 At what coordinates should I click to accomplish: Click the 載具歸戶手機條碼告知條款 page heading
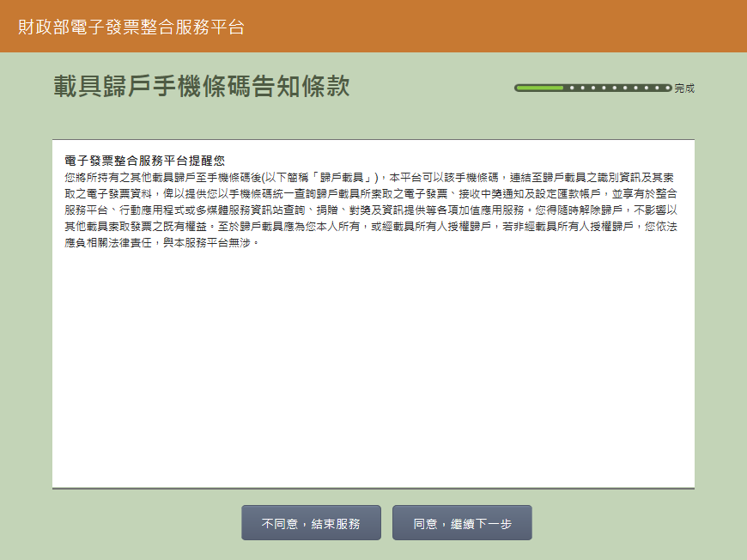(x=202, y=86)
